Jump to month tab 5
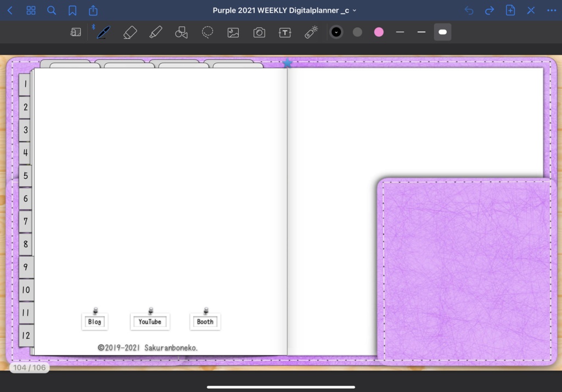This screenshot has height=392, width=562. [x=25, y=176]
